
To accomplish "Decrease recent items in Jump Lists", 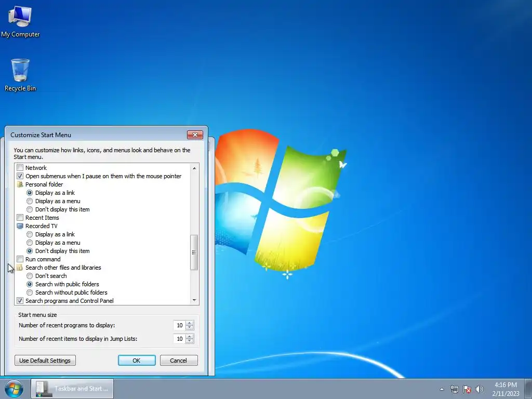I will click(x=190, y=341).
